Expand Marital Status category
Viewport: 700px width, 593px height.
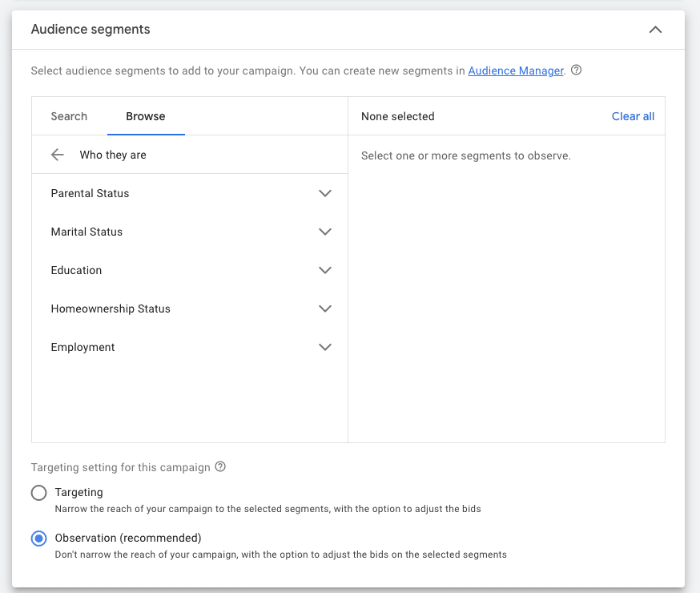tap(324, 232)
